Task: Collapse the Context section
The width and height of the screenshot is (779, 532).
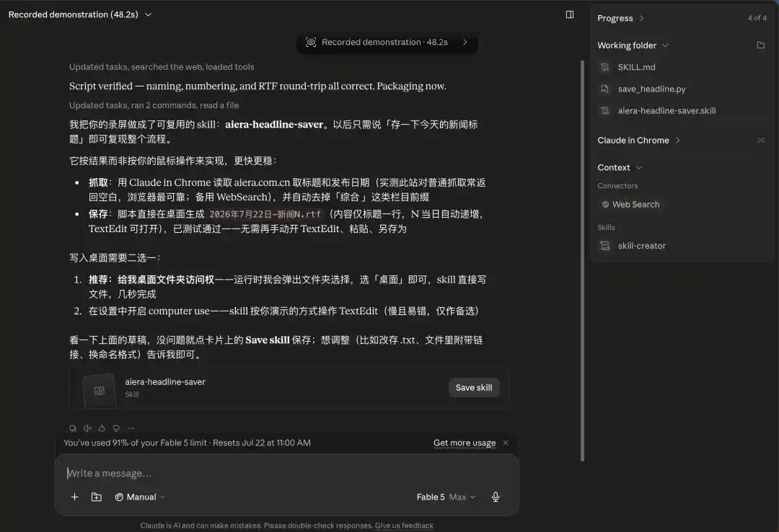Action: click(620, 167)
